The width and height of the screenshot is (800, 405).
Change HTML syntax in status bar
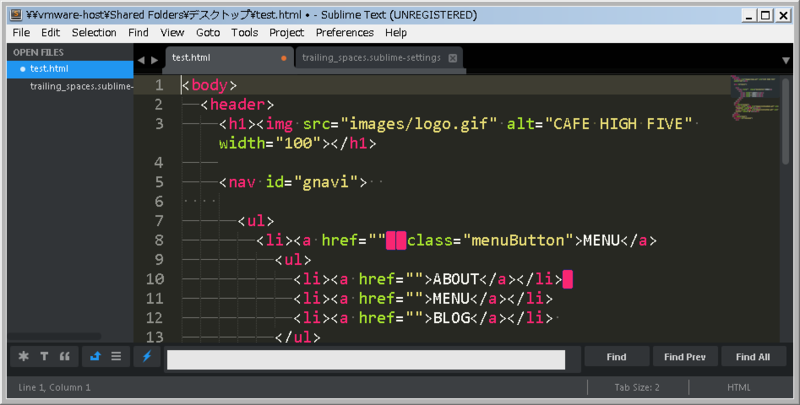click(738, 388)
